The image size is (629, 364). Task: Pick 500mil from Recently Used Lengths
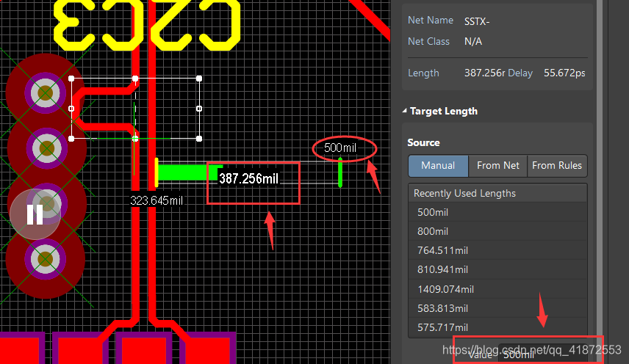(x=497, y=212)
